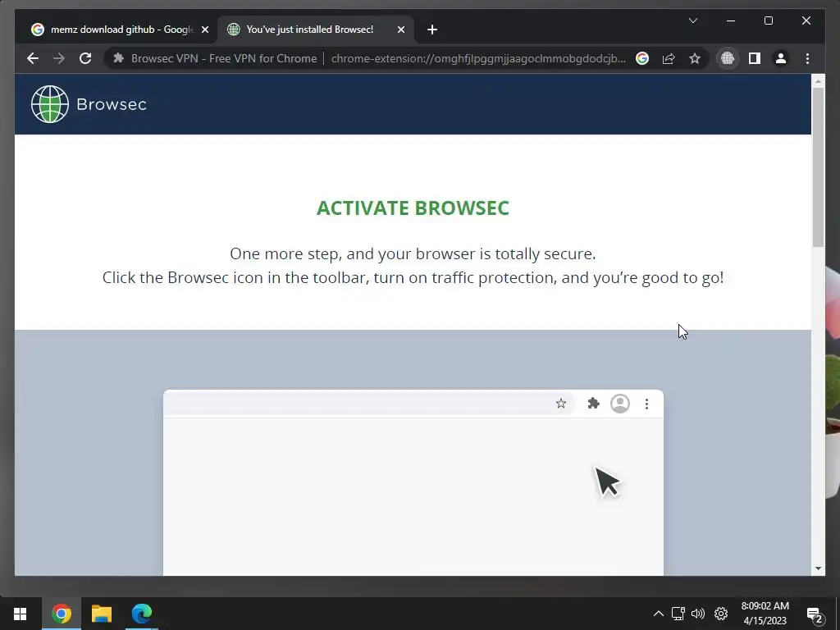Click star icon in the illustrated browser
This screenshot has width=840, height=630.
coord(561,404)
